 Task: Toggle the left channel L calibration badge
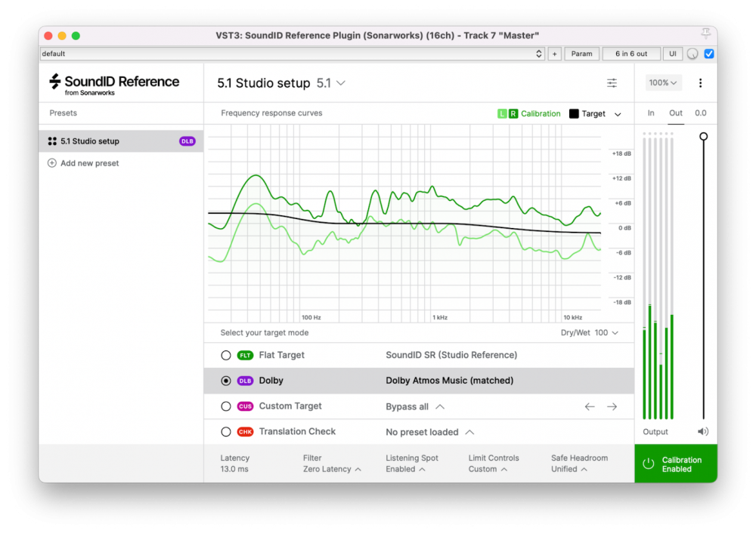pos(502,114)
